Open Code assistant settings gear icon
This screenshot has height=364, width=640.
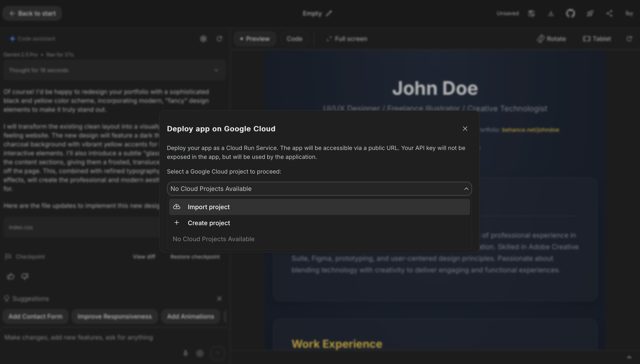(x=203, y=39)
